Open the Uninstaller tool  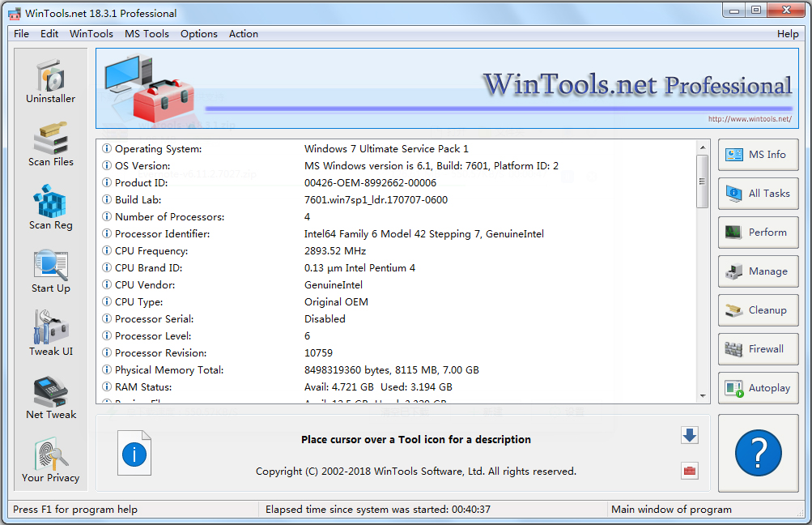[51, 82]
